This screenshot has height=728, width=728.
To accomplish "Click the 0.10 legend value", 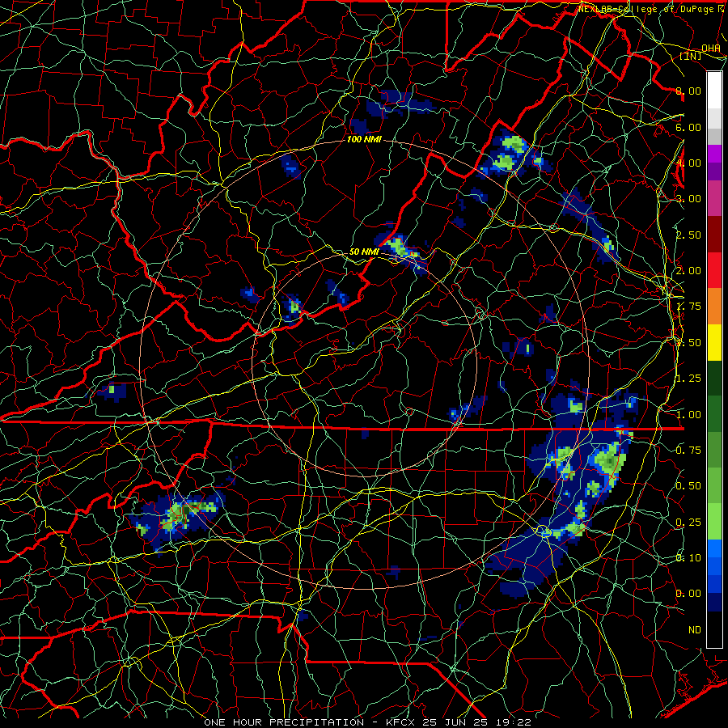I will (688, 558).
